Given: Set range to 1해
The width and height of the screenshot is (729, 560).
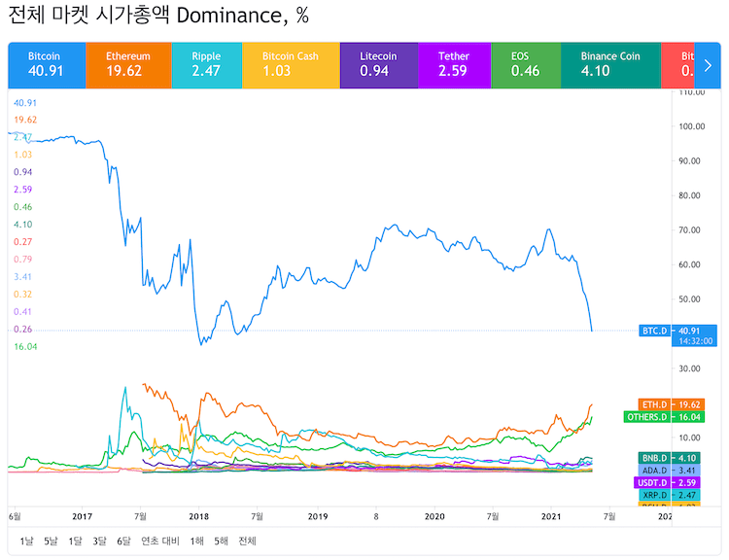Looking at the screenshot, I should tap(196, 541).
